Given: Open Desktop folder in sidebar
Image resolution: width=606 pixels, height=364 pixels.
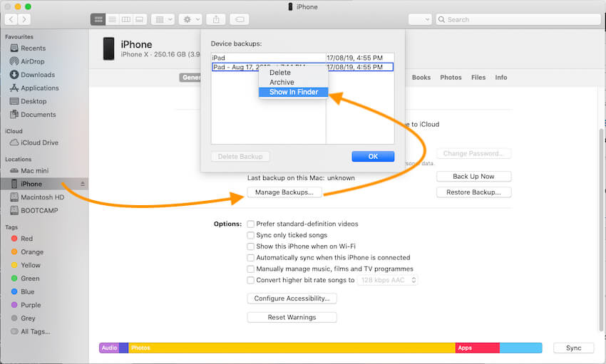Looking at the screenshot, I should (x=34, y=101).
